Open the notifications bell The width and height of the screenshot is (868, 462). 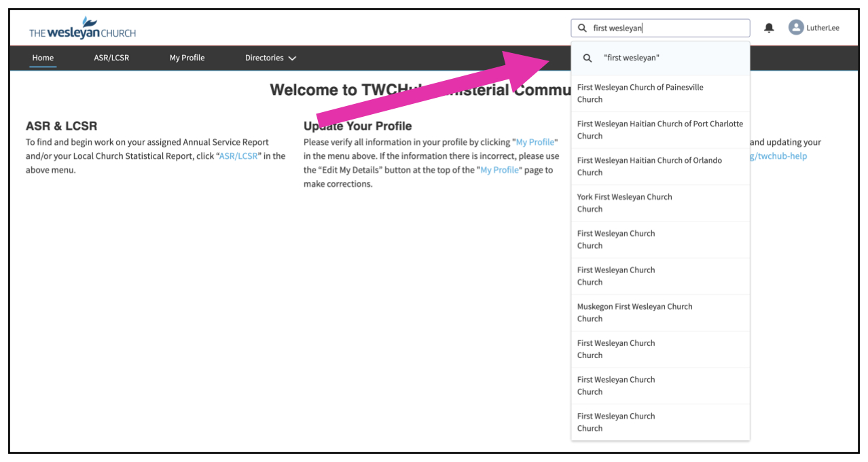769,28
